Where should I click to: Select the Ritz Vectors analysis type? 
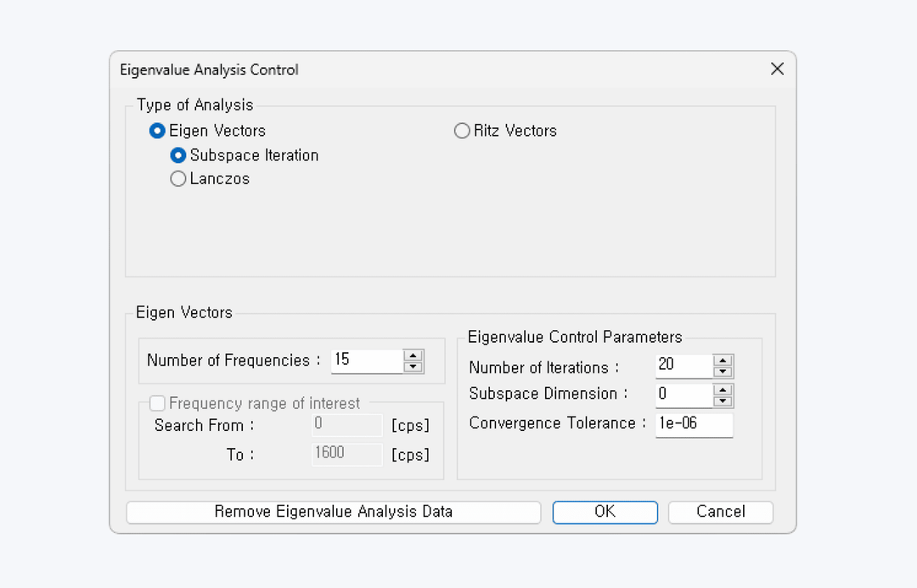point(462,131)
